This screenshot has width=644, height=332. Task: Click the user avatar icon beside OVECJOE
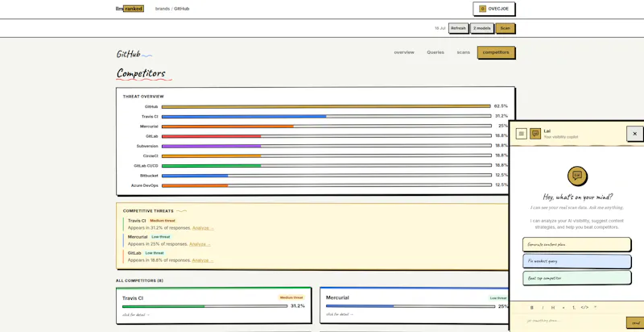(482, 9)
